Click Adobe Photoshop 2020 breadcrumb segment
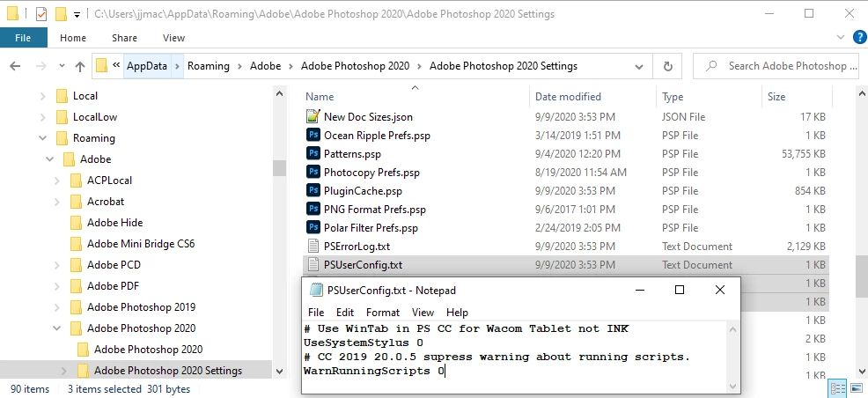This screenshot has height=398, width=868. pyautogui.click(x=356, y=66)
